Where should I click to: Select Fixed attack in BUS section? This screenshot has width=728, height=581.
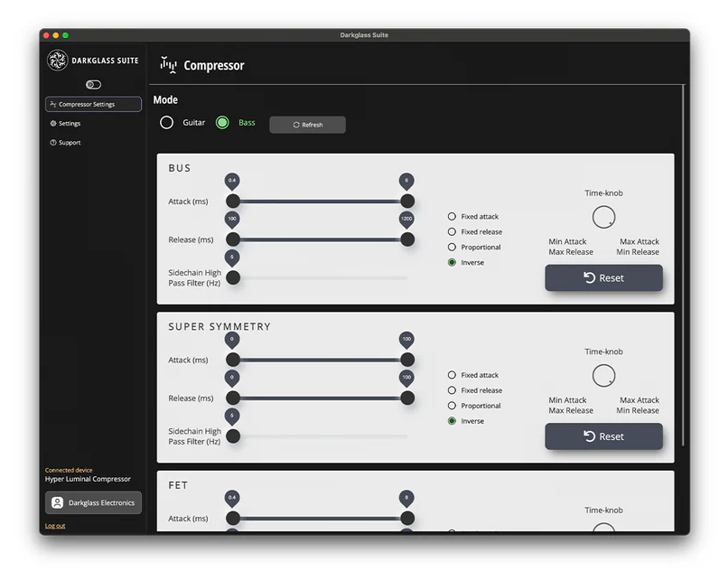coord(452,217)
